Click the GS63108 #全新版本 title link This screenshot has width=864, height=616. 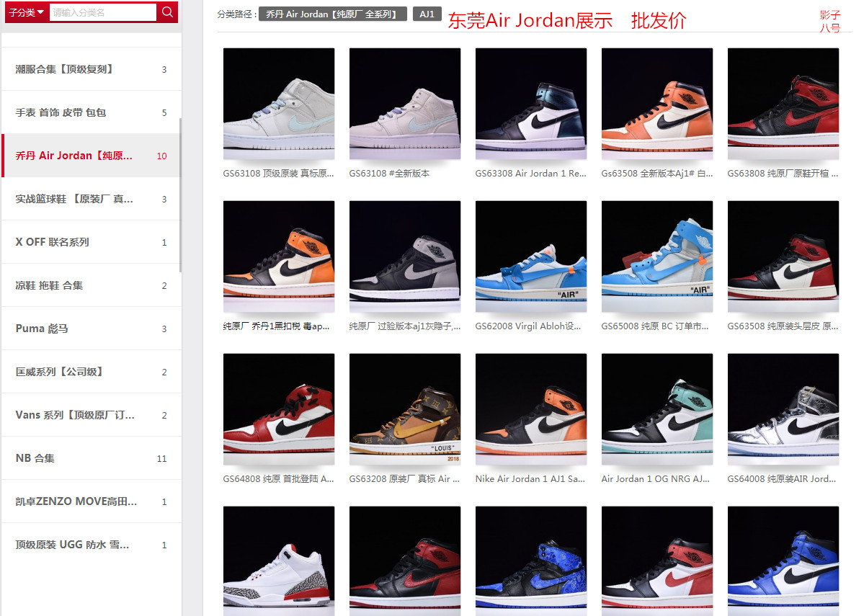[390, 174]
